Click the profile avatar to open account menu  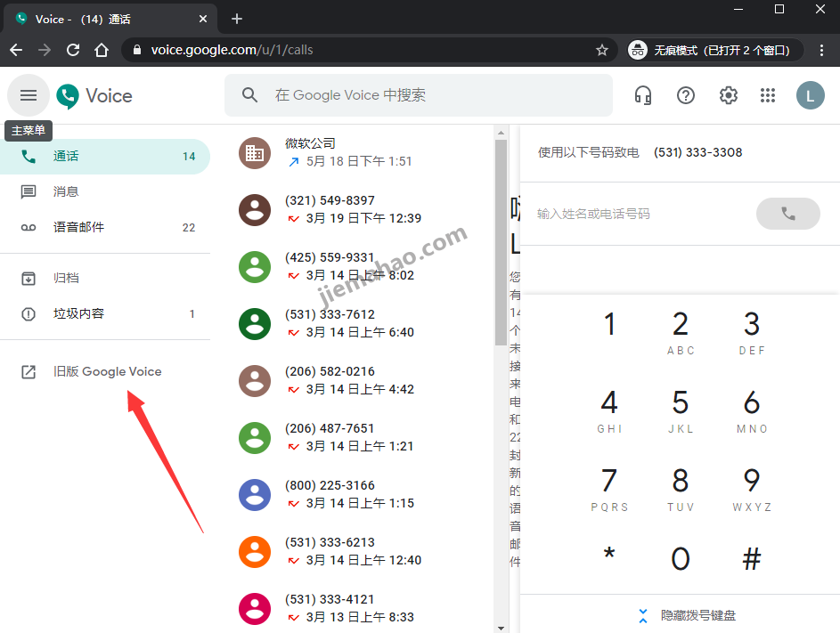pyautogui.click(x=810, y=94)
